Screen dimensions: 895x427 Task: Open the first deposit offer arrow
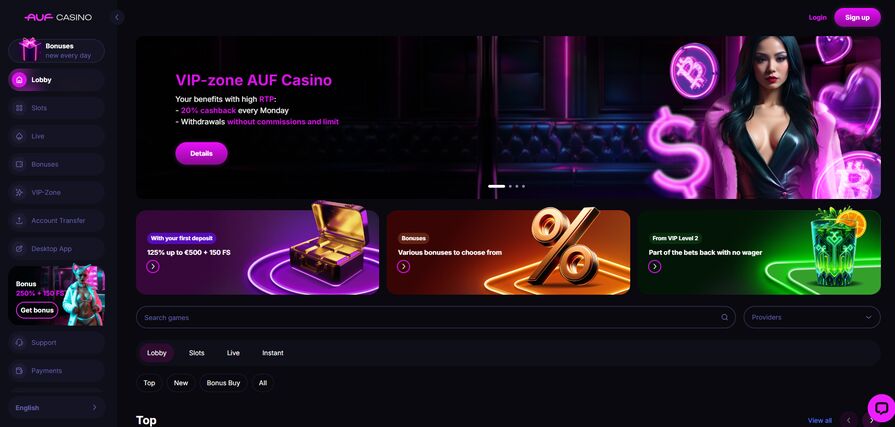[x=152, y=266]
